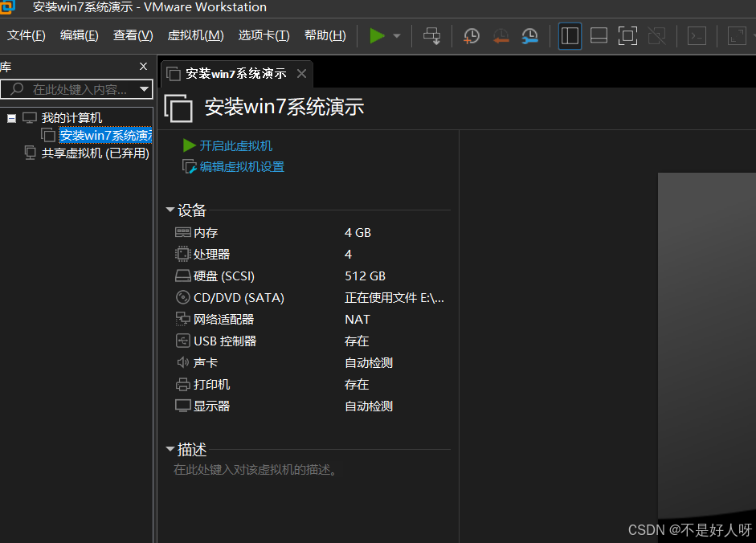Click the 处理器 processor device icon
This screenshot has height=543, width=756.
[182, 254]
